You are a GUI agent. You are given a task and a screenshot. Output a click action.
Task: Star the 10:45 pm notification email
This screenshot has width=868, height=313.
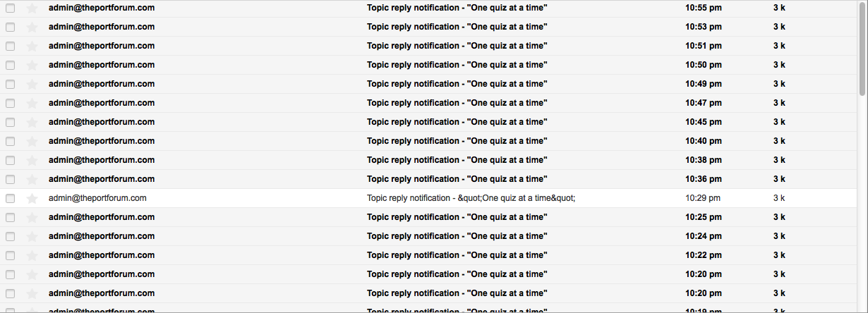pyautogui.click(x=31, y=123)
